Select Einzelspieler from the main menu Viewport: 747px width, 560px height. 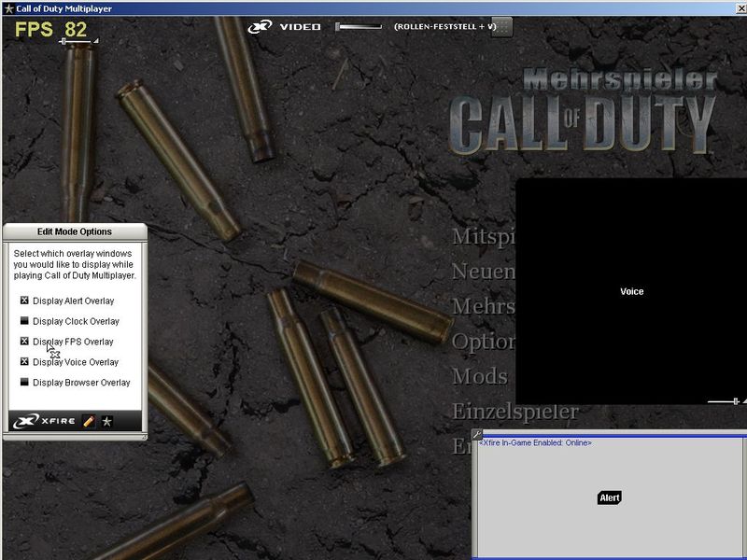[x=514, y=412]
